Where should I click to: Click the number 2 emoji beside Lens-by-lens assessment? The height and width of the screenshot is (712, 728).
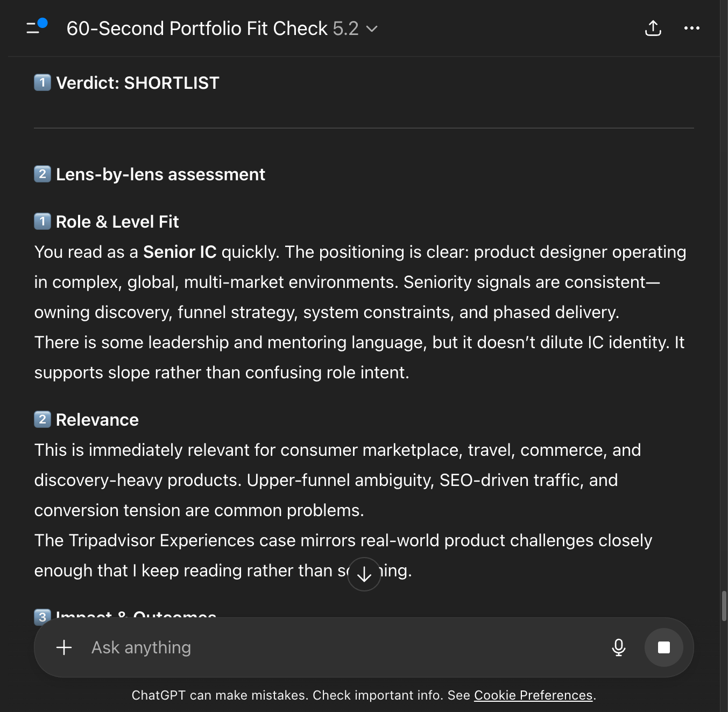(x=43, y=174)
